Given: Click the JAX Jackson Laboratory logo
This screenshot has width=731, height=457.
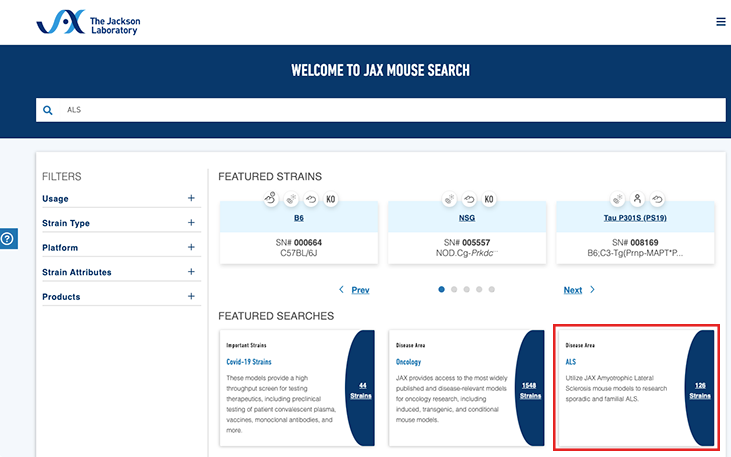Looking at the screenshot, I should tap(89, 22).
